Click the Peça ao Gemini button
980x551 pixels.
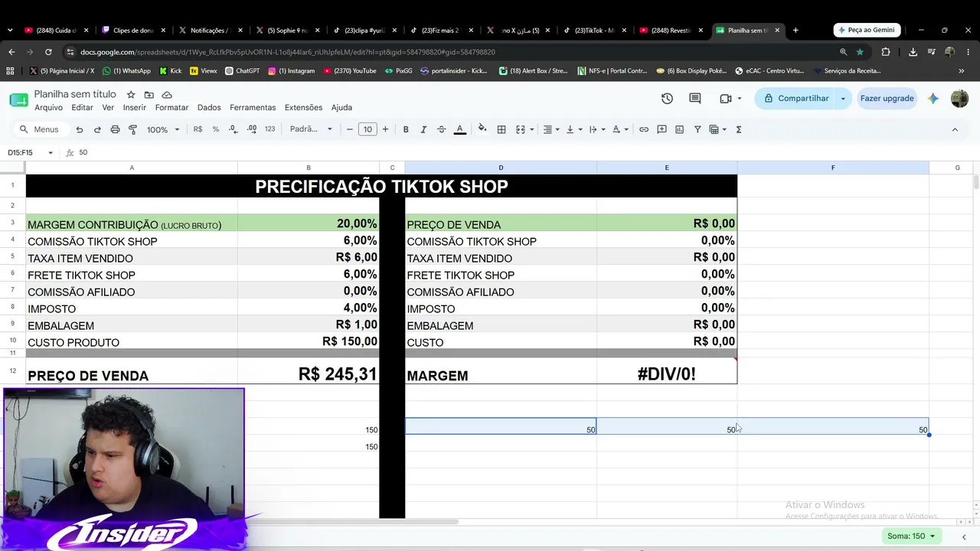pyautogui.click(x=867, y=30)
